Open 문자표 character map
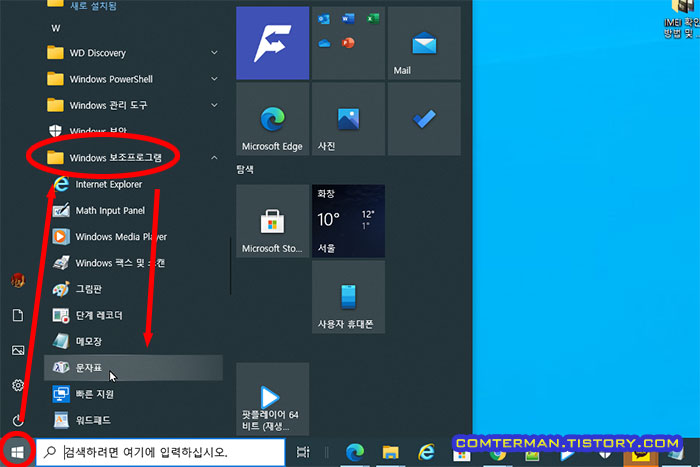Image resolution: width=700 pixels, height=467 pixels. (133, 368)
